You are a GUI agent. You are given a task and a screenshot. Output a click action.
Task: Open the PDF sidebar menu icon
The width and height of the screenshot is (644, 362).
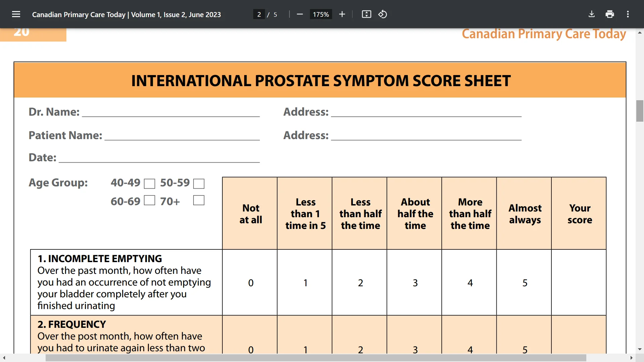(x=16, y=14)
